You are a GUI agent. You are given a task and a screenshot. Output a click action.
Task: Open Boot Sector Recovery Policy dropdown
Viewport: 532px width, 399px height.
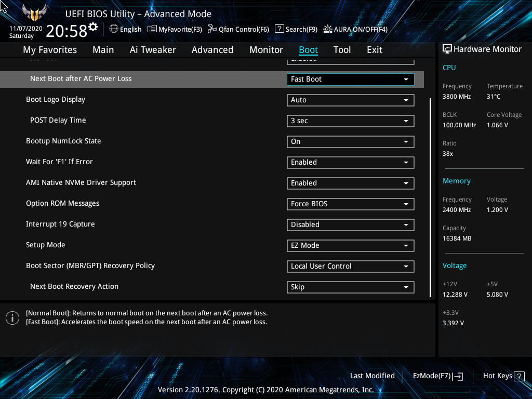tap(351, 267)
